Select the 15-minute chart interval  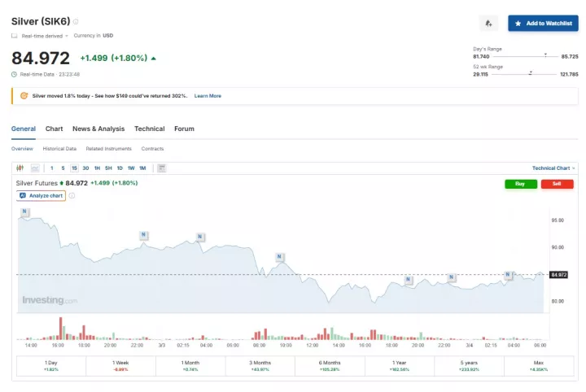tap(74, 168)
